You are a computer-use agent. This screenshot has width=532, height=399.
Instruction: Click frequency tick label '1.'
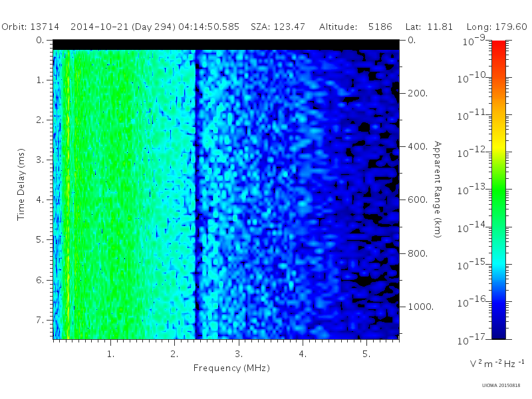[x=110, y=354]
